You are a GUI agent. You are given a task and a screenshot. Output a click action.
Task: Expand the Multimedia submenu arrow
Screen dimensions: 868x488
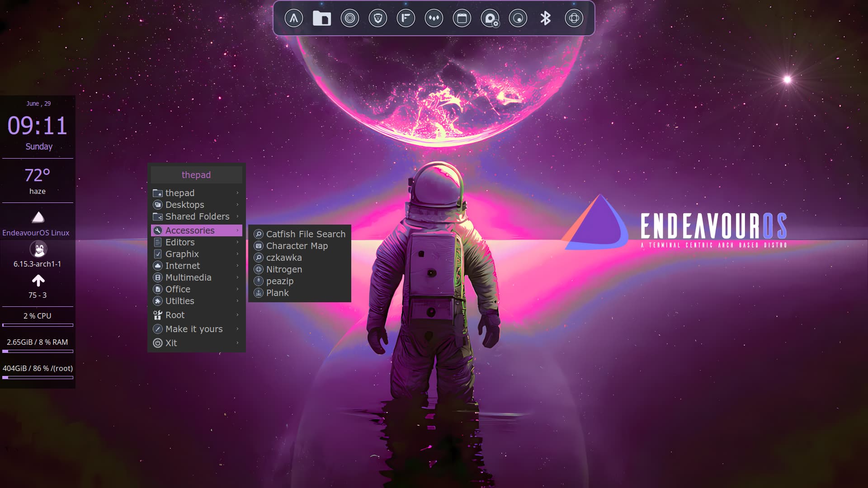point(237,277)
